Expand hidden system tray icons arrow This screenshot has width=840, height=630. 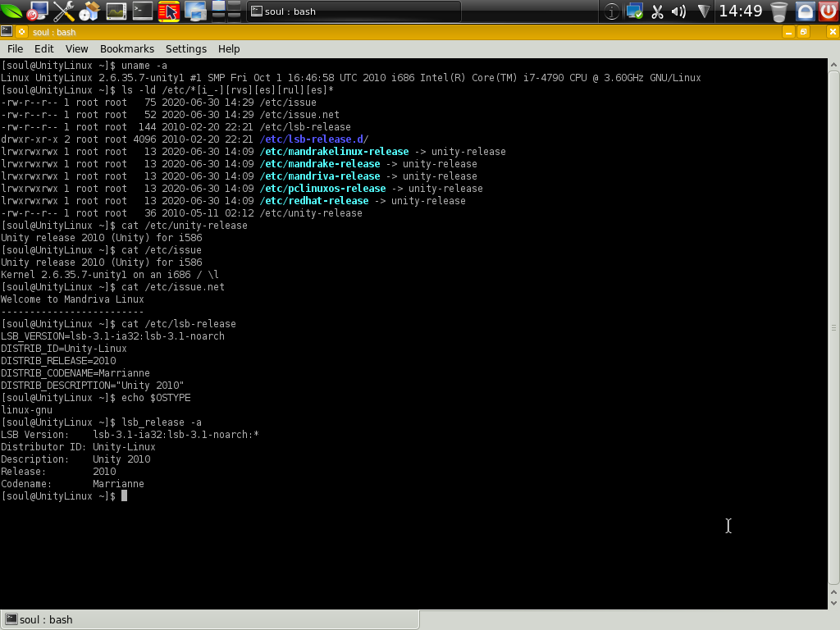(x=704, y=11)
